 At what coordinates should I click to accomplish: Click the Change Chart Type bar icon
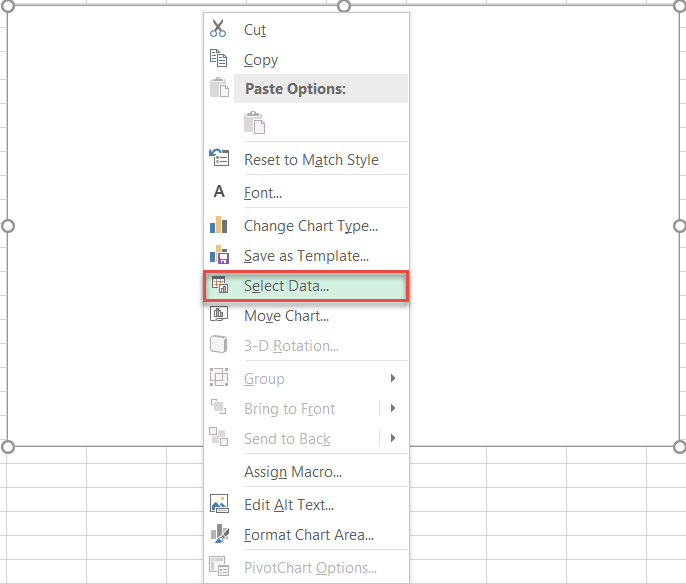(x=218, y=224)
